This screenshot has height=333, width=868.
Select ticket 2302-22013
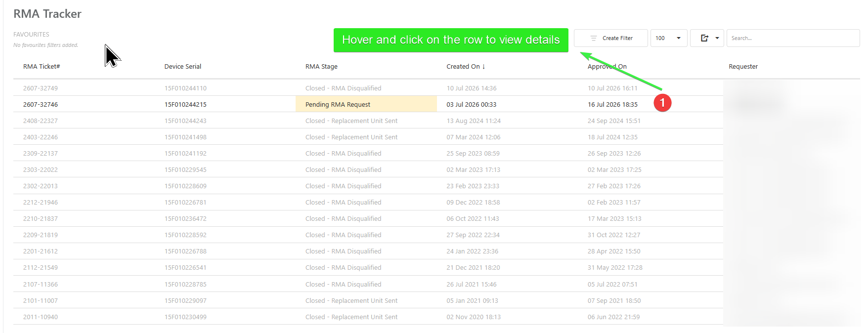coord(41,186)
